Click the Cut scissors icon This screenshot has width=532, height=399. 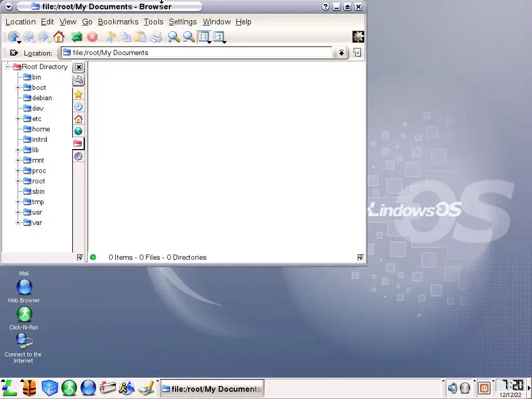[111, 37]
